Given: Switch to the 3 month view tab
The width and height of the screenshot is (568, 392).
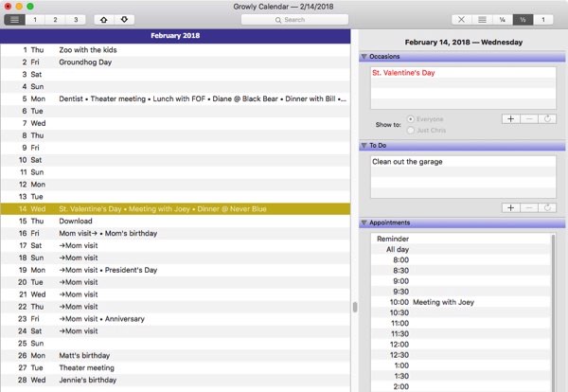Looking at the screenshot, I should tap(76, 19).
